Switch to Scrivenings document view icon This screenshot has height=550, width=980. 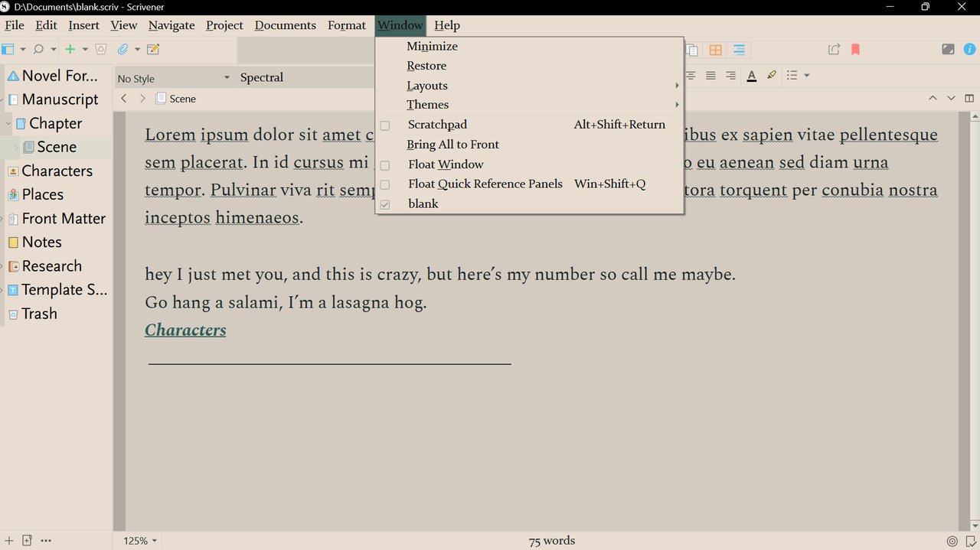[691, 50]
